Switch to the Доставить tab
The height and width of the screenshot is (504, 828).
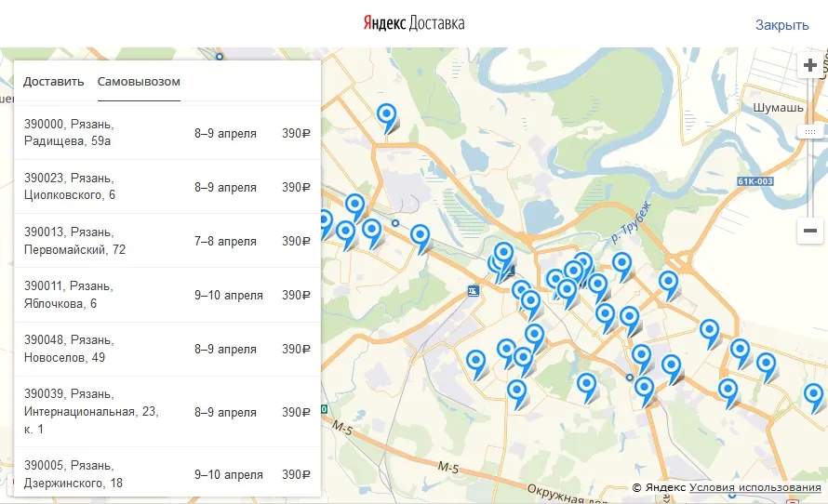pyautogui.click(x=54, y=82)
